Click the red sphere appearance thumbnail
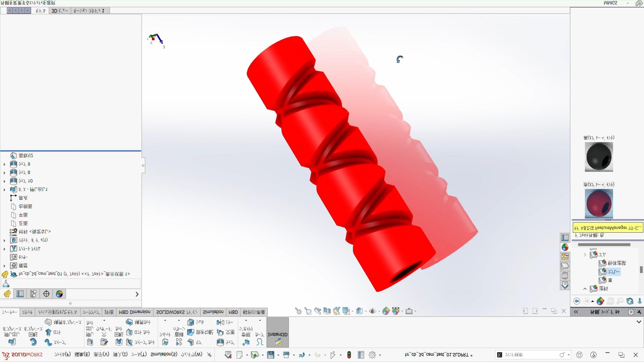Viewport: 644px width, 362px height. coord(599,204)
